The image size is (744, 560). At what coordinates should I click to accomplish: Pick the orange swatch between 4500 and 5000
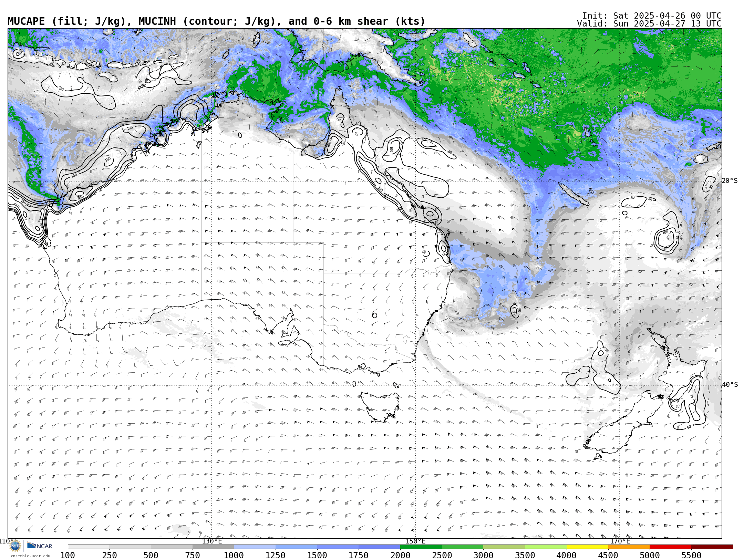tap(629, 547)
